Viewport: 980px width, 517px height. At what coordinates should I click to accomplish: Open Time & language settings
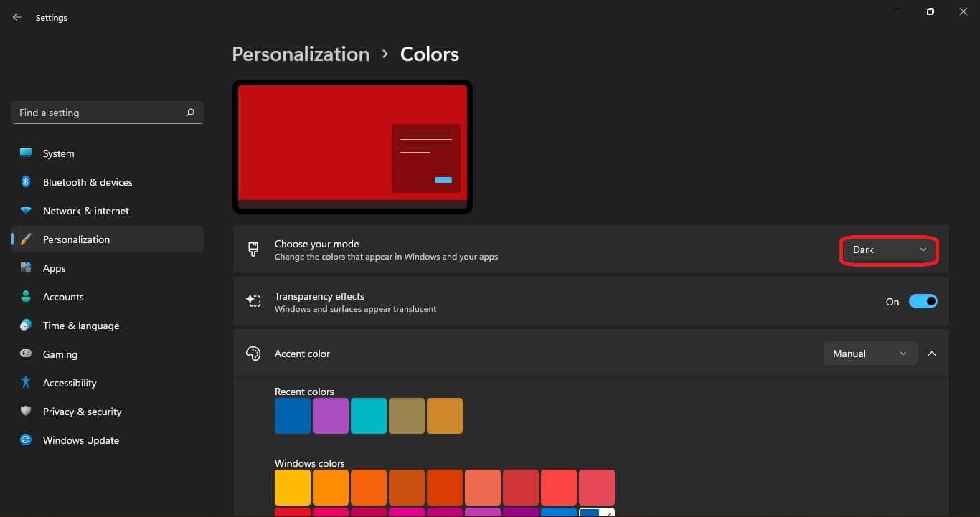[80, 326]
